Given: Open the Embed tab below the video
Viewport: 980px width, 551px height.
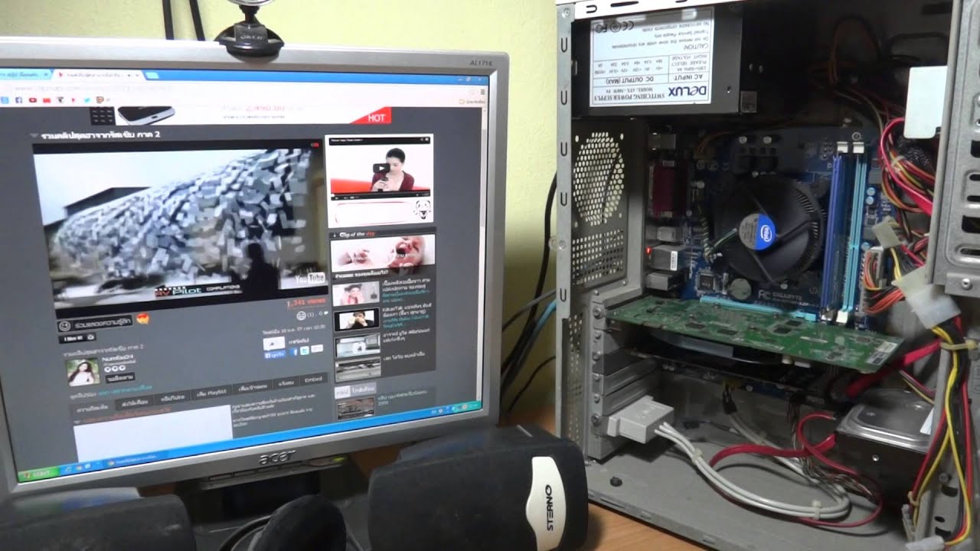Looking at the screenshot, I should coord(313,380).
